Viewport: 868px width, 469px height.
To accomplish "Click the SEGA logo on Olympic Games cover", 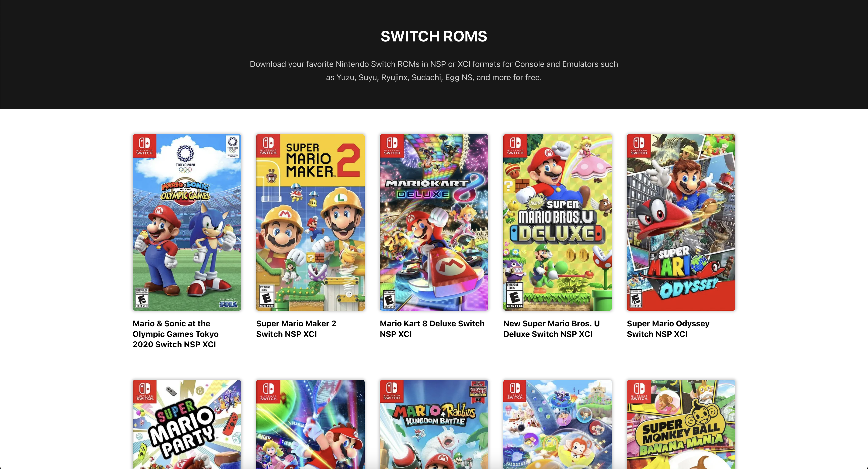I will (229, 304).
